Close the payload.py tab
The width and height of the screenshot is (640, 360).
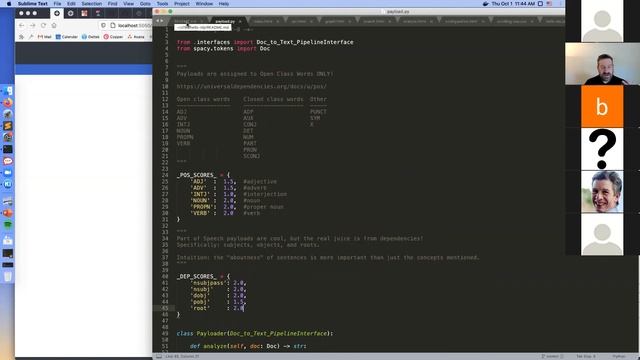click(240, 21)
